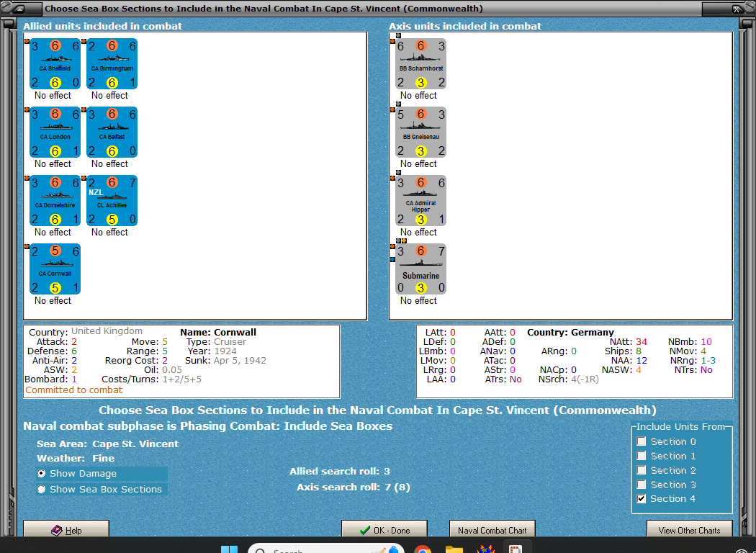
Task: Select the BB Gneisenau unit counter
Action: [421, 132]
